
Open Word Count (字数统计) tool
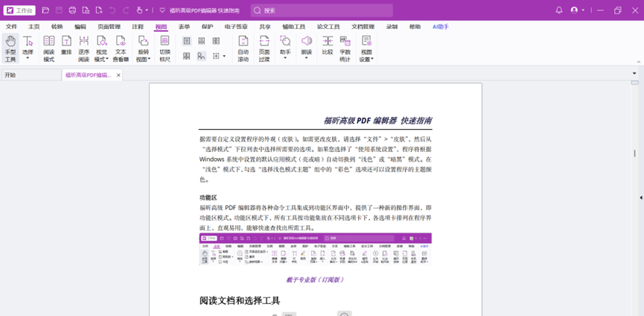[x=345, y=48]
